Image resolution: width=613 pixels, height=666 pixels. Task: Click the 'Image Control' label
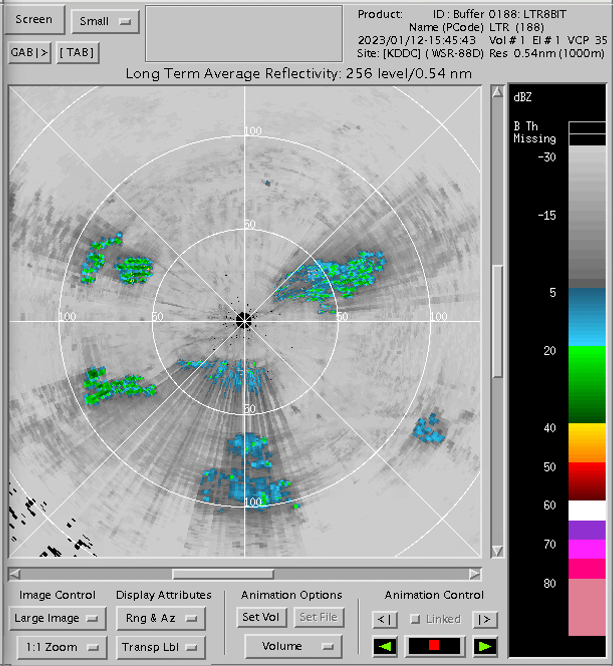coord(57,595)
